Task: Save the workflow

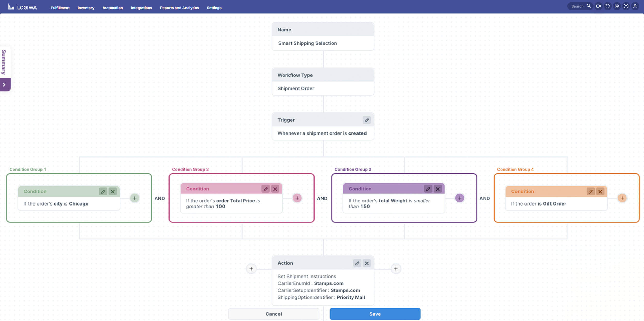Action: [375, 314]
